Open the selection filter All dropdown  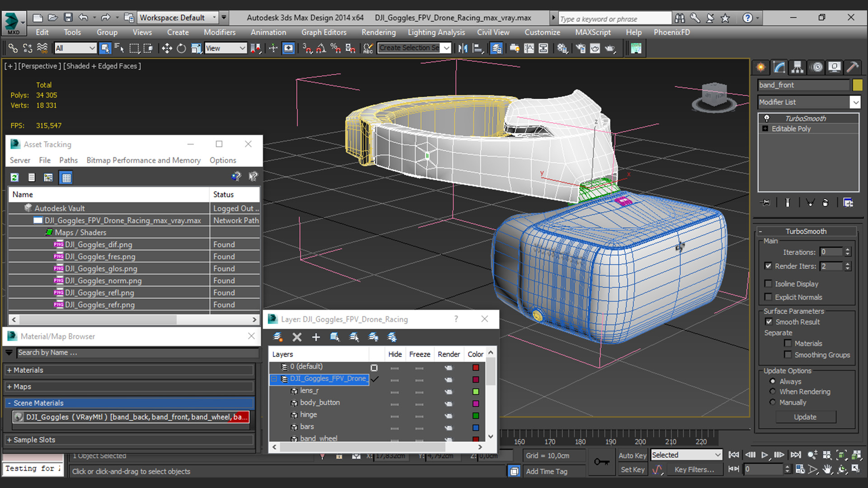(75, 48)
